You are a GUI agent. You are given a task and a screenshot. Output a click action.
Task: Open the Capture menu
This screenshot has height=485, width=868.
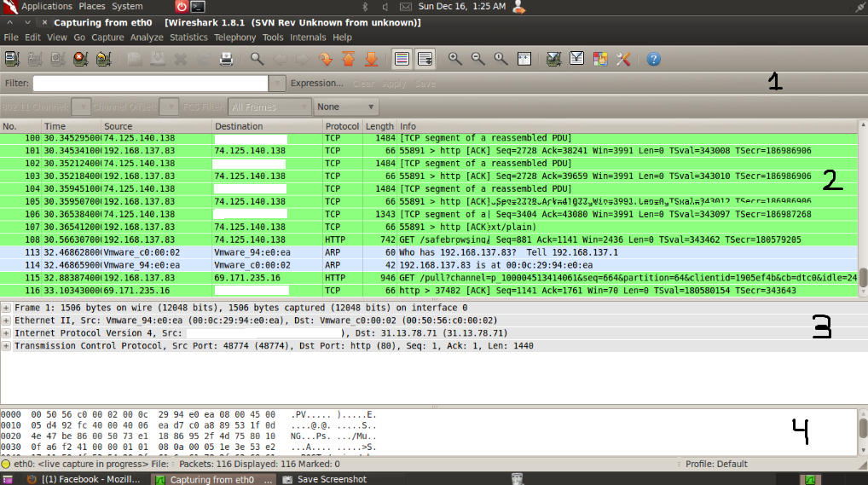click(107, 38)
